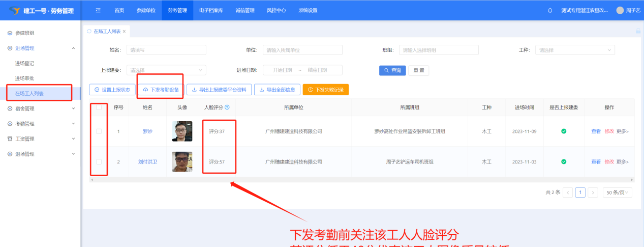Close the 在场工人列表 tab
Screen dimensions: 644x247
tap(124, 32)
